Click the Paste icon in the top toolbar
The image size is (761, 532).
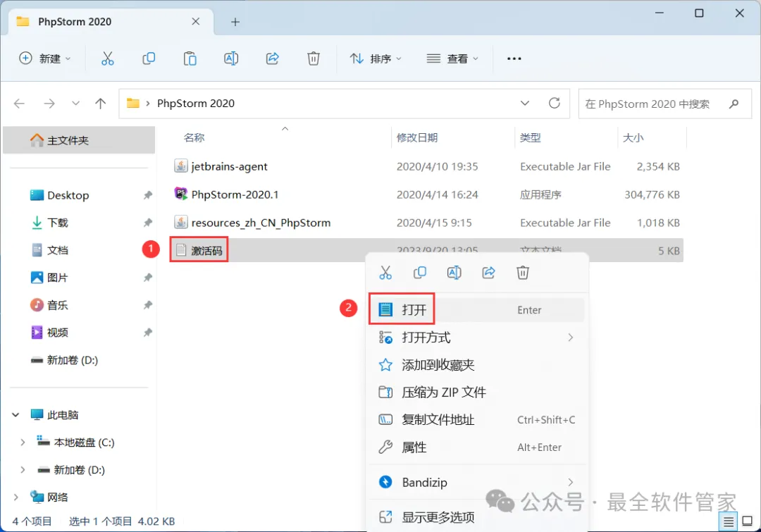tap(190, 58)
